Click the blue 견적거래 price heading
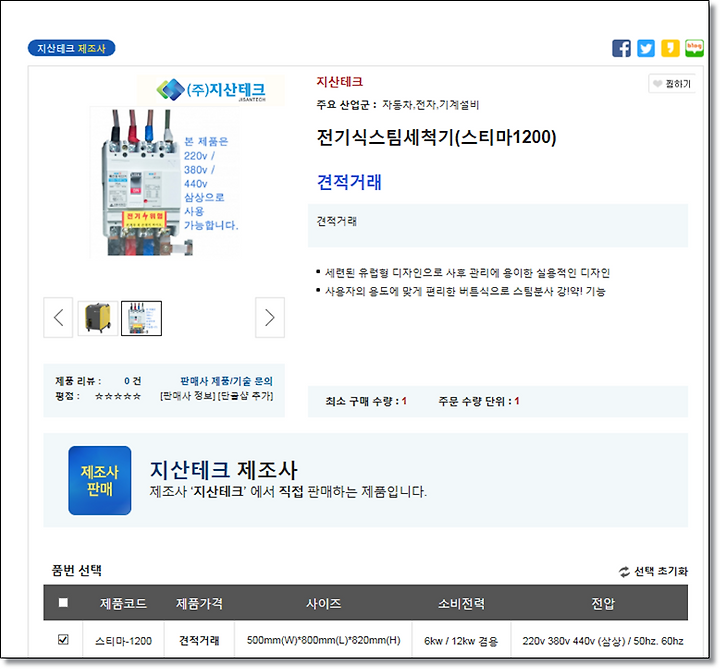 [349, 182]
